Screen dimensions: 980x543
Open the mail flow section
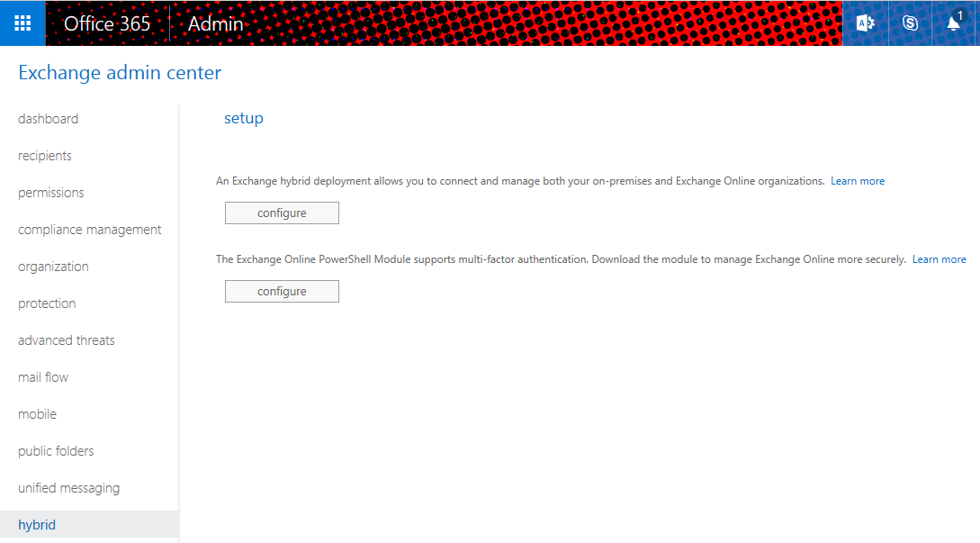click(x=42, y=376)
